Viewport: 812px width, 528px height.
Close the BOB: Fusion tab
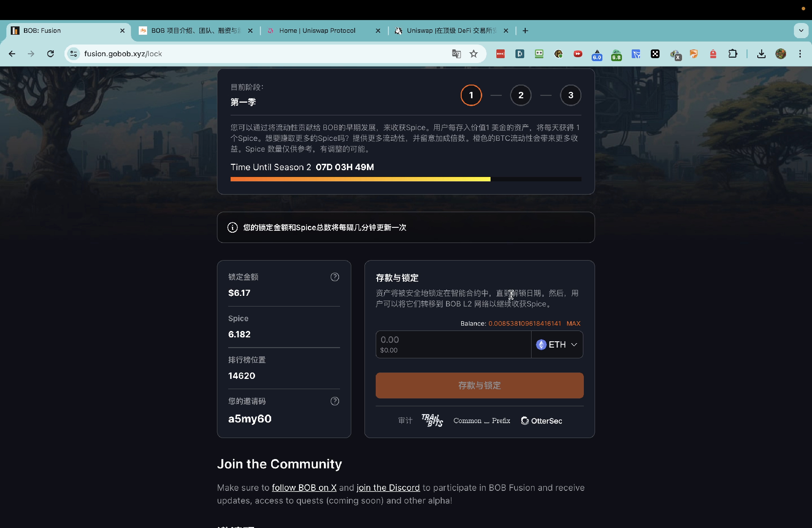[122, 30]
